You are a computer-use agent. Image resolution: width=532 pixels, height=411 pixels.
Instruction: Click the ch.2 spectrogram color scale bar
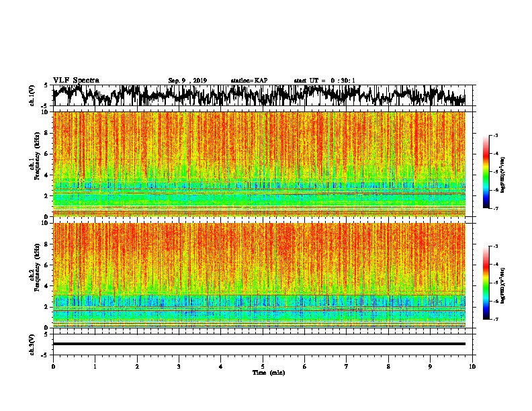pos(486,283)
